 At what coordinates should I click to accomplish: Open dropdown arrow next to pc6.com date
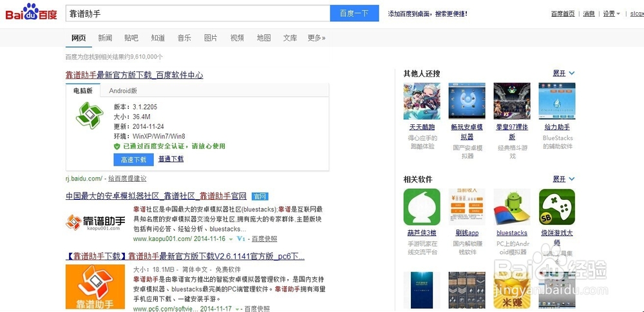point(236,308)
